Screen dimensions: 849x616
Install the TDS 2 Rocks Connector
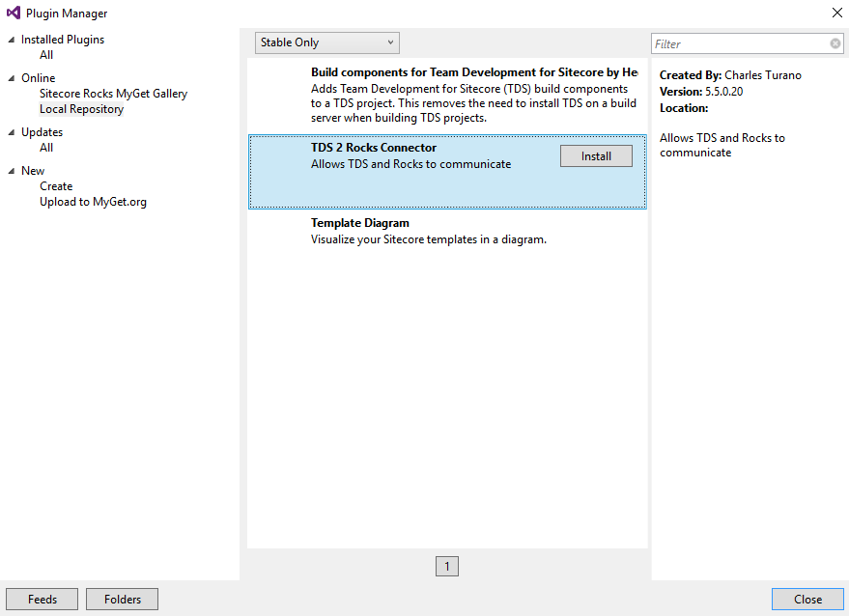596,156
